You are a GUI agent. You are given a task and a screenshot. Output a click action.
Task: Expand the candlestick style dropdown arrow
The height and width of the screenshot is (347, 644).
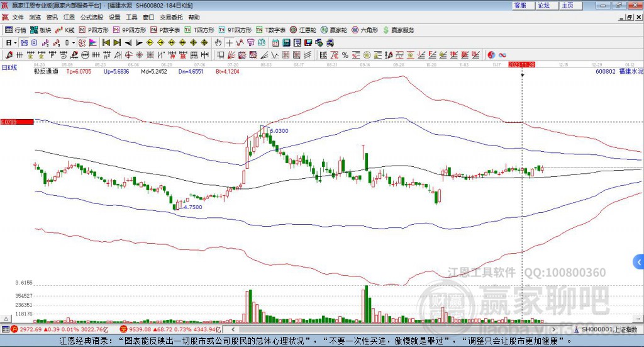tap(74, 43)
